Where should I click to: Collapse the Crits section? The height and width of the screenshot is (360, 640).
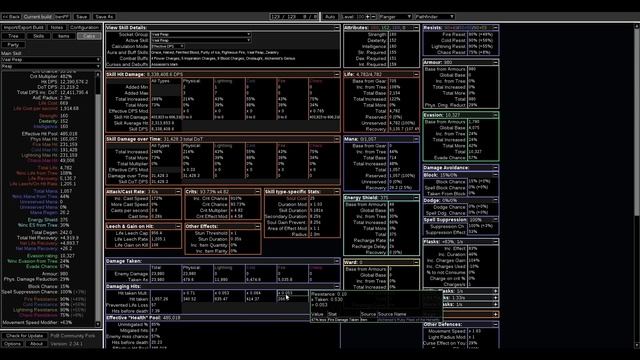point(257,192)
